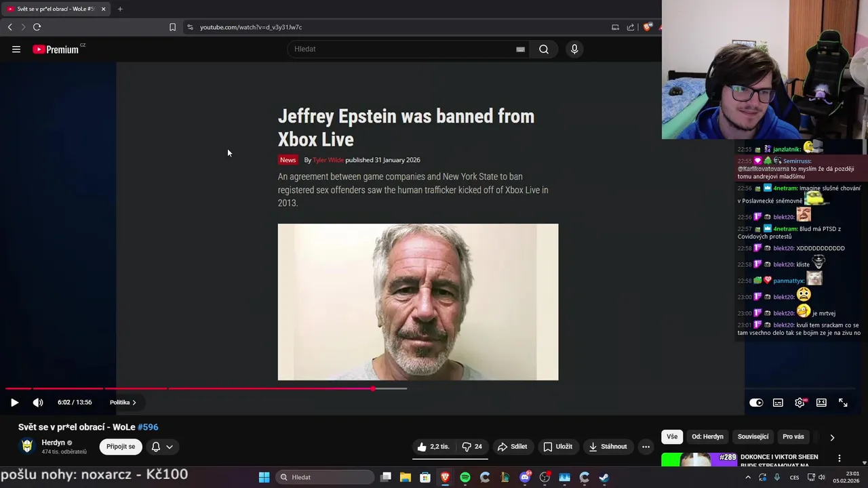Screen dimensions: 868x488
Task: Open the #289 suggested video thumbnail
Action: [698, 460]
